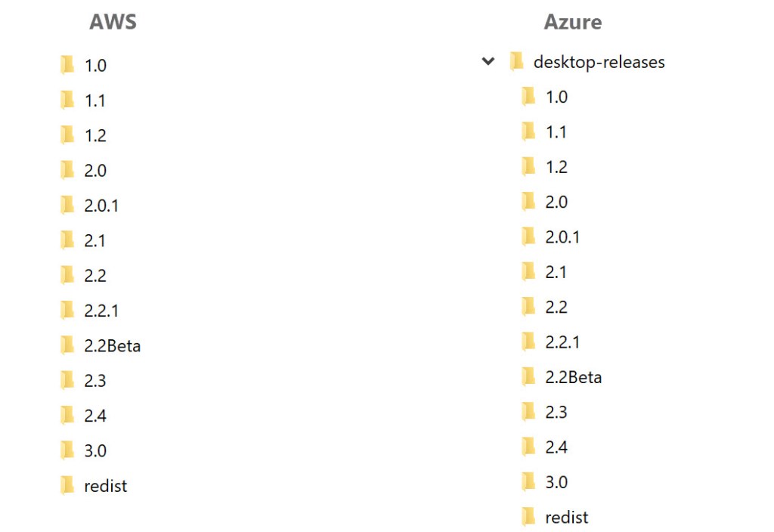Select the Azure 2.0 folder label
Viewport: 774px width, 532px height.
(x=556, y=202)
